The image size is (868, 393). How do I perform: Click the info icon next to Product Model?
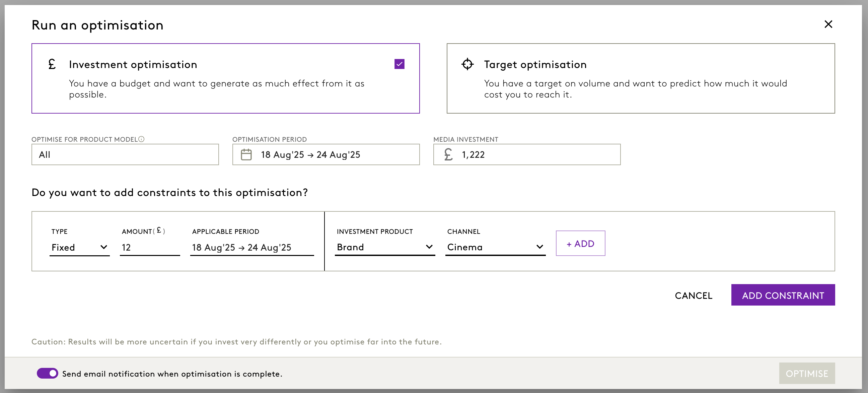142,139
